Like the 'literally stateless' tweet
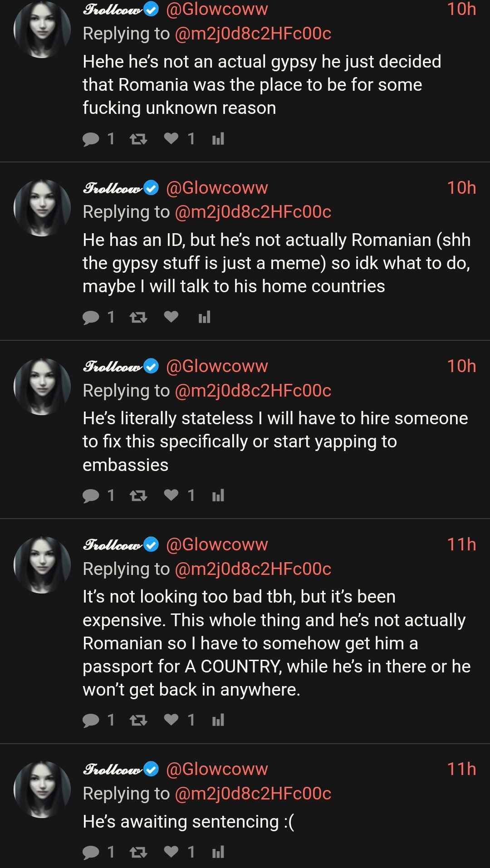The height and width of the screenshot is (868, 490). 171,495
